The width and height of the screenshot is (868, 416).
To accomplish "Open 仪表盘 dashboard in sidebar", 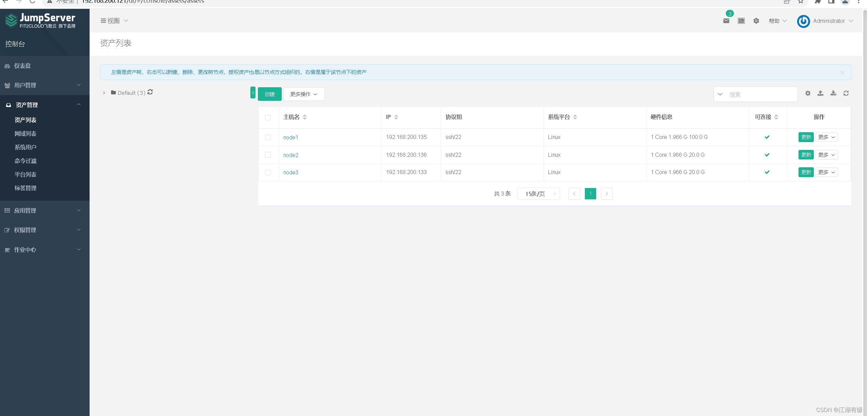I will 45,66.
